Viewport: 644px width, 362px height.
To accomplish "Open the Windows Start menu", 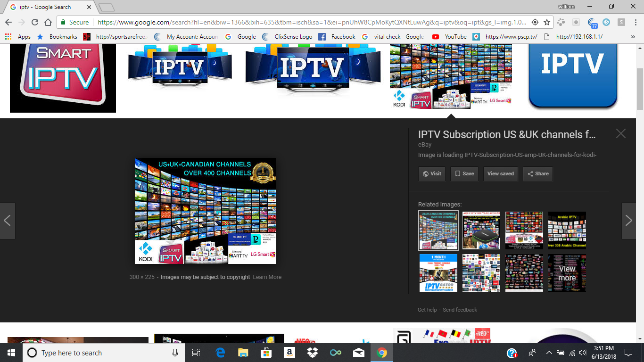I will pos(11,353).
